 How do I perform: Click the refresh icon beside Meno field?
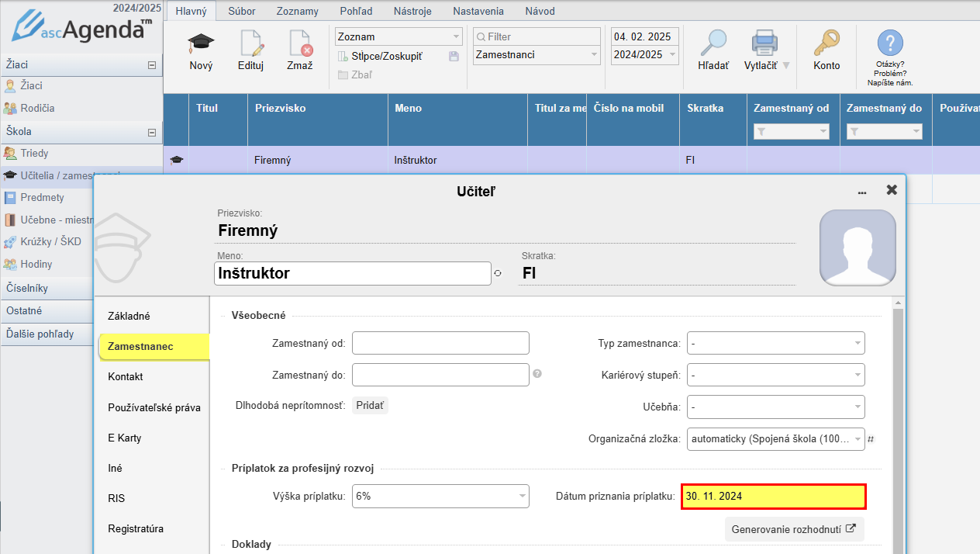(x=498, y=273)
